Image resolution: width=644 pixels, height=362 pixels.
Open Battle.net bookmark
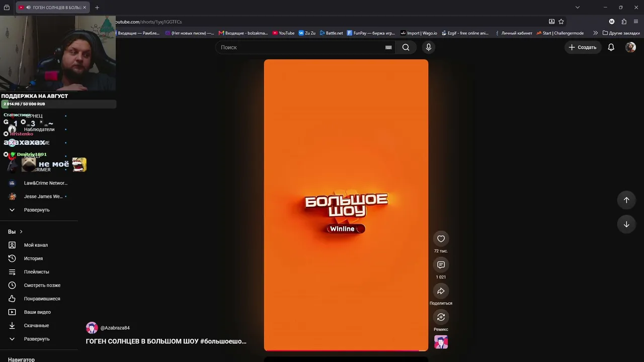click(x=331, y=33)
